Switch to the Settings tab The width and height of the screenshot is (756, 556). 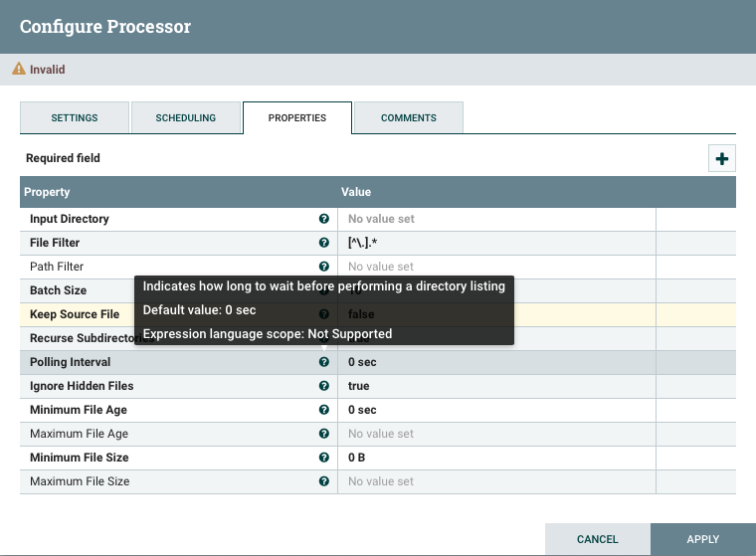[75, 117]
